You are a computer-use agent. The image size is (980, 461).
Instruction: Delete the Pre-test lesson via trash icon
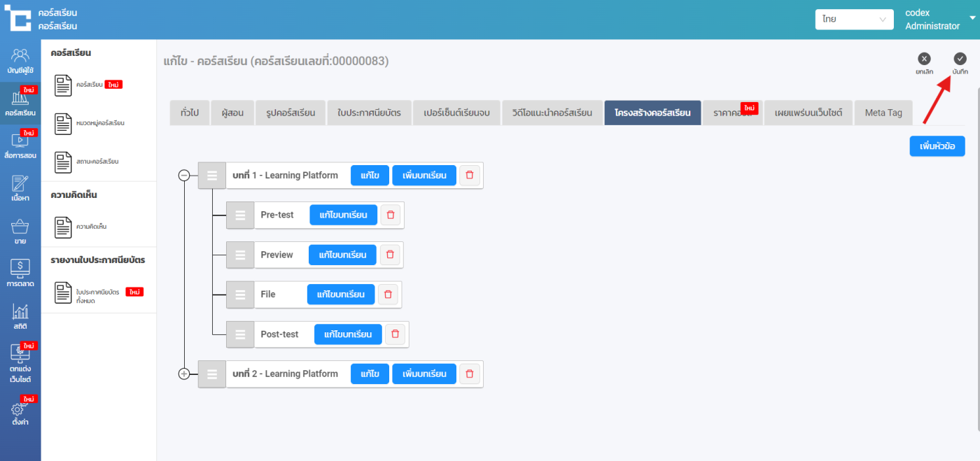(391, 215)
